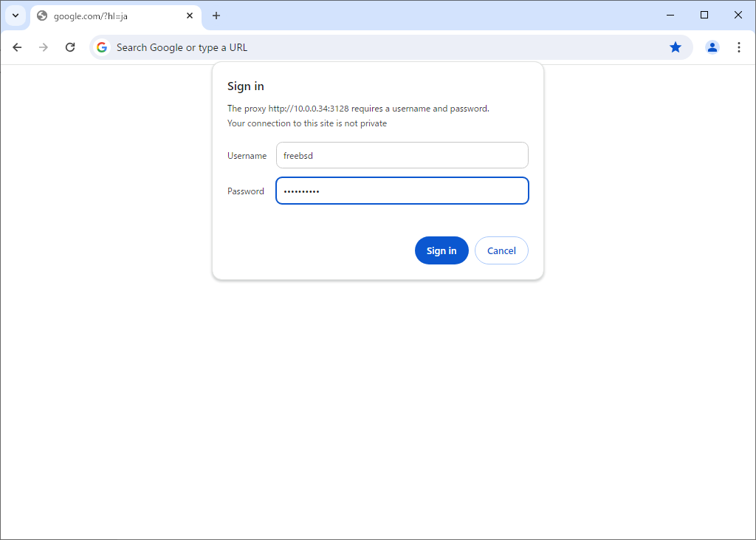Select the google.com/?hl=ja tab

(x=103, y=16)
